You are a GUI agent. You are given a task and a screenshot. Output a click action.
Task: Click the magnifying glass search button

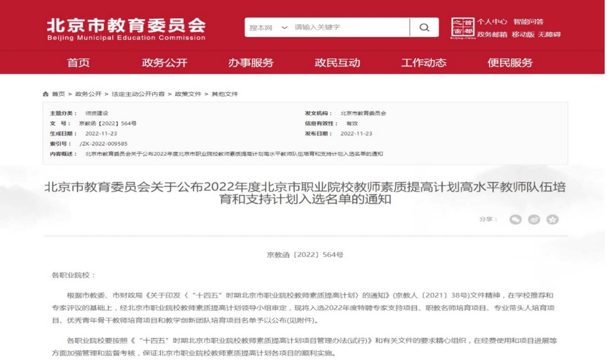424,28
